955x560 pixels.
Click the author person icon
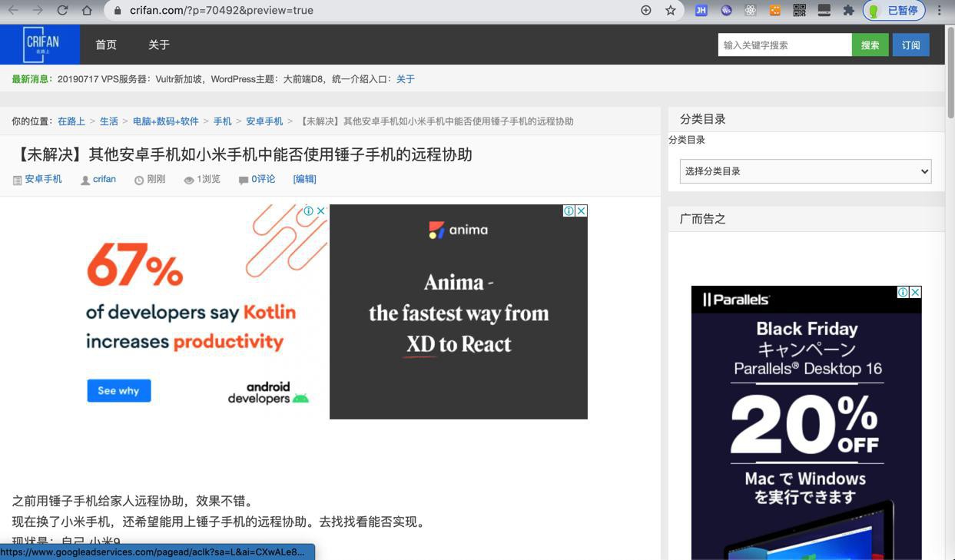tap(85, 180)
